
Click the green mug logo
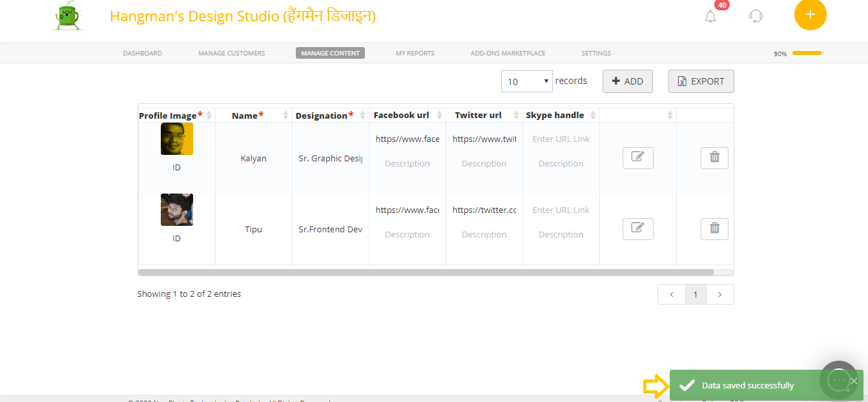click(x=68, y=16)
